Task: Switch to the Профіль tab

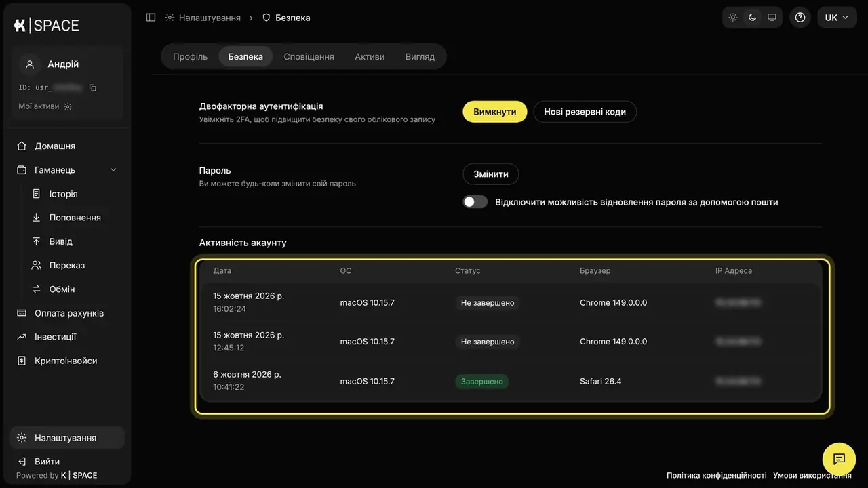Action: (x=190, y=57)
